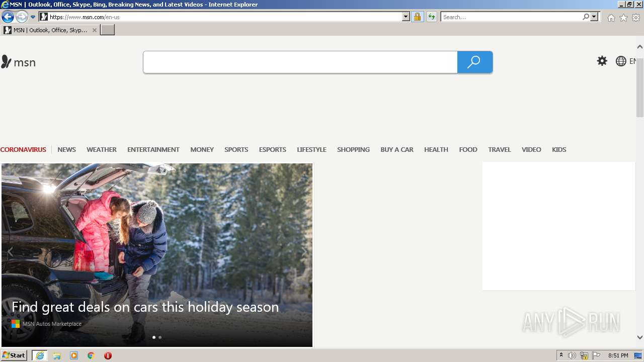Click the 8:51 PM taskbar clock
This screenshot has width=644, height=362.
(x=618, y=355)
